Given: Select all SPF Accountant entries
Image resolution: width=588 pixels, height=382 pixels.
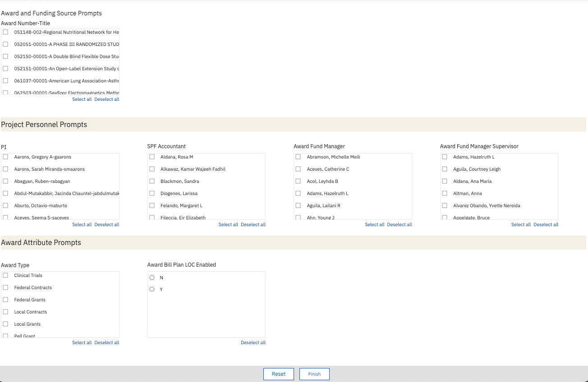Looking at the screenshot, I should pos(228,224).
